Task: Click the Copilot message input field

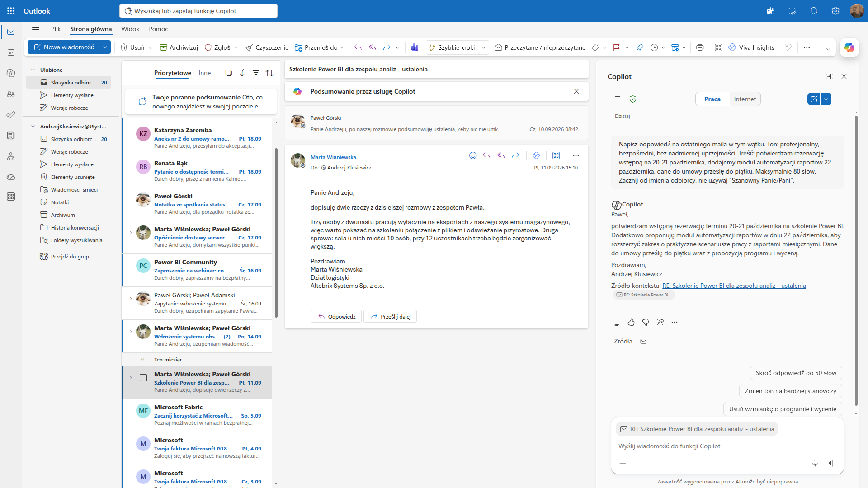Action: (727, 446)
